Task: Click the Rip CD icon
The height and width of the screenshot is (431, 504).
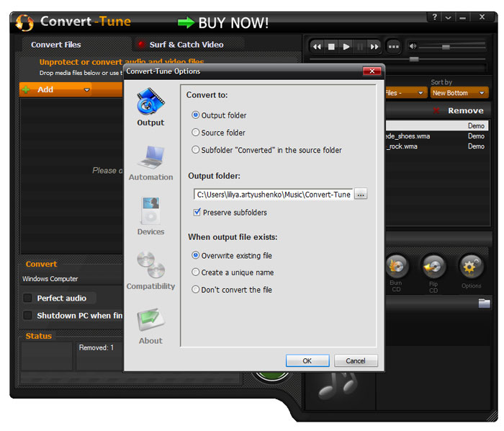Action: pos(433,267)
